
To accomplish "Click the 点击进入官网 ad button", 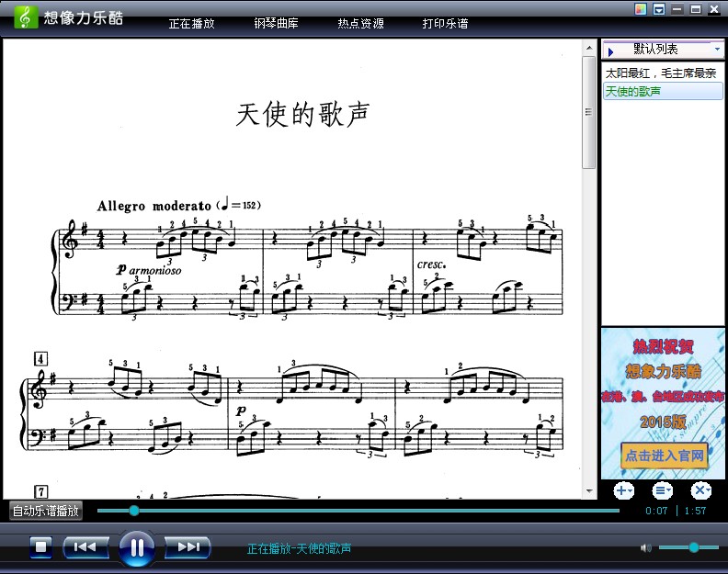I will [665, 456].
